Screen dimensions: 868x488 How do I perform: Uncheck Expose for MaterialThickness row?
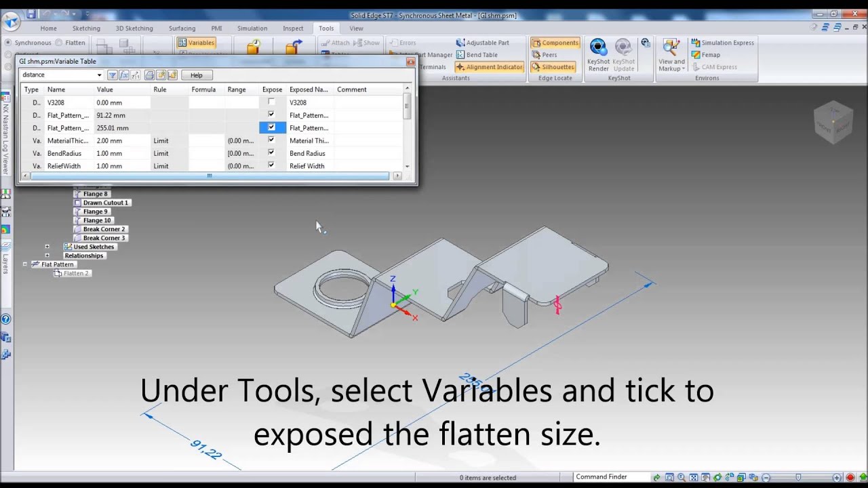point(271,140)
